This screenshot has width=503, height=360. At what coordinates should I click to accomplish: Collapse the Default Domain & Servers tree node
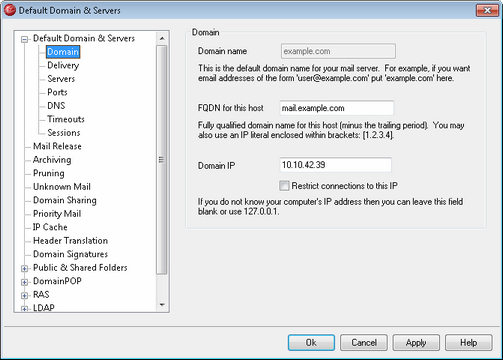click(24, 40)
